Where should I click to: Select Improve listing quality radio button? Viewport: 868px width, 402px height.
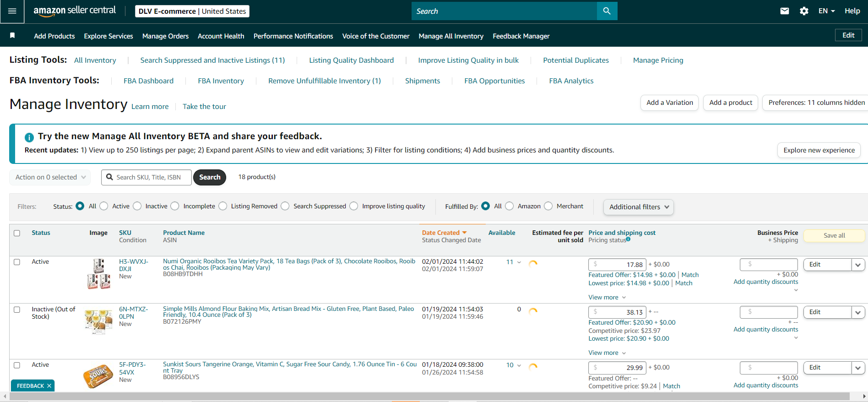click(354, 206)
